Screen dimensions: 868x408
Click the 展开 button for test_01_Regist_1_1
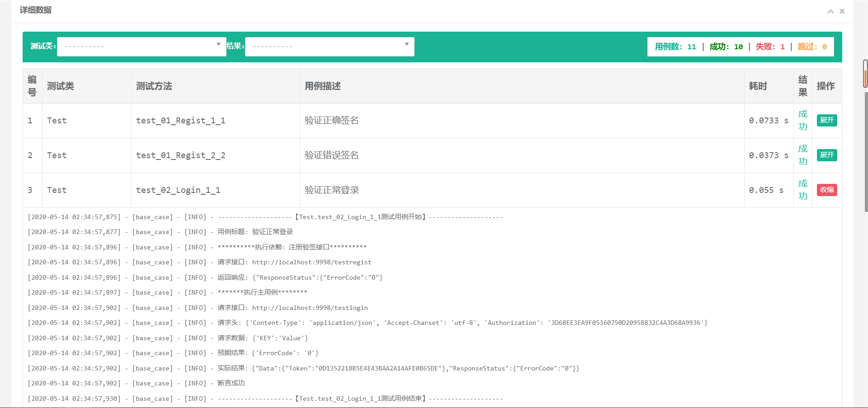point(827,121)
